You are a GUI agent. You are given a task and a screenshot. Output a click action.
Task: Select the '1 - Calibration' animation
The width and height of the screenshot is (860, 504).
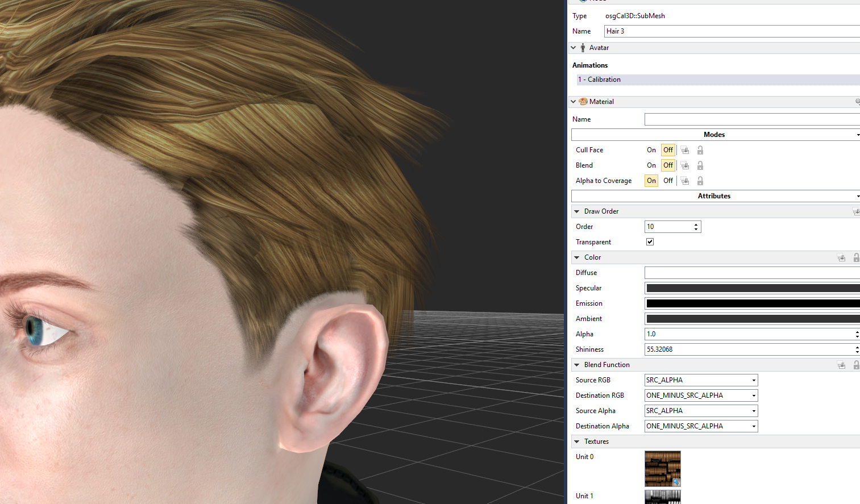click(x=718, y=80)
